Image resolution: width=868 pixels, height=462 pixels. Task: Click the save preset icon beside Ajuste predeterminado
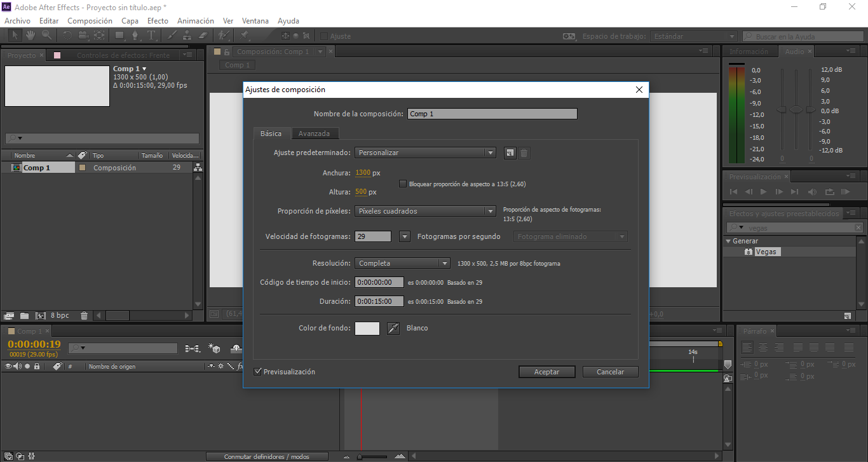click(x=510, y=153)
